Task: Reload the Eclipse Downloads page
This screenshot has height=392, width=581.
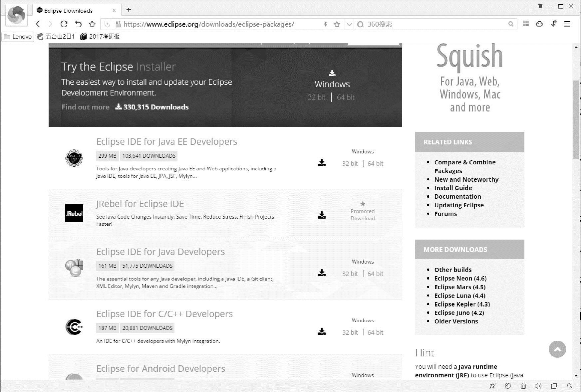Action: [x=64, y=24]
